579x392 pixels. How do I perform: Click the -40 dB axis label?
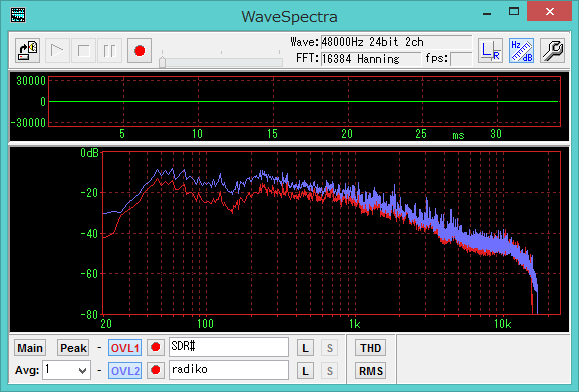point(89,233)
